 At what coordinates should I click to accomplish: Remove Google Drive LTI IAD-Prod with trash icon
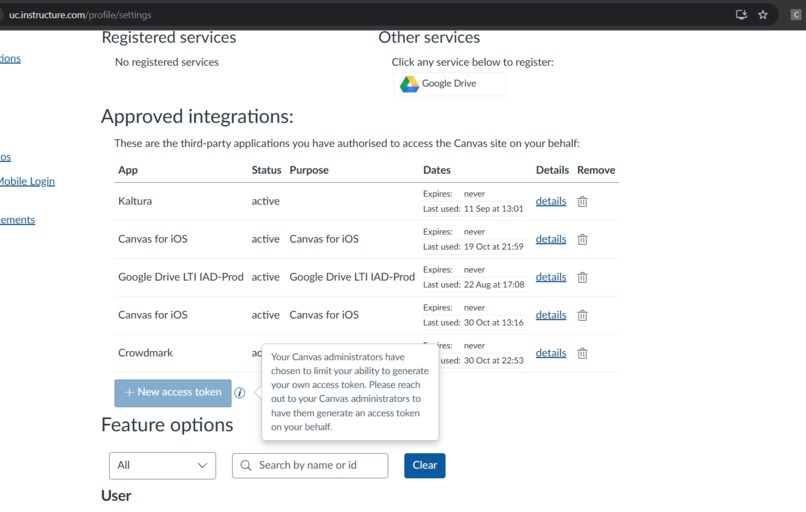[x=582, y=277]
